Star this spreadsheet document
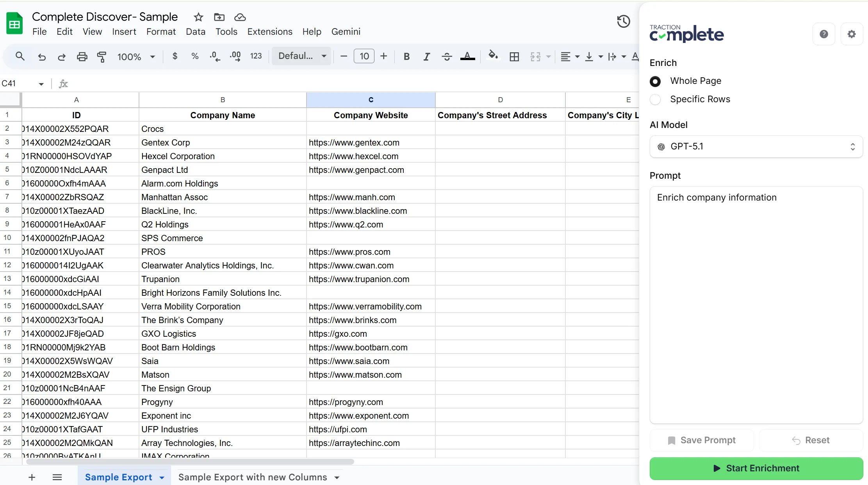Image resolution: width=868 pixels, height=485 pixels. 198,17
